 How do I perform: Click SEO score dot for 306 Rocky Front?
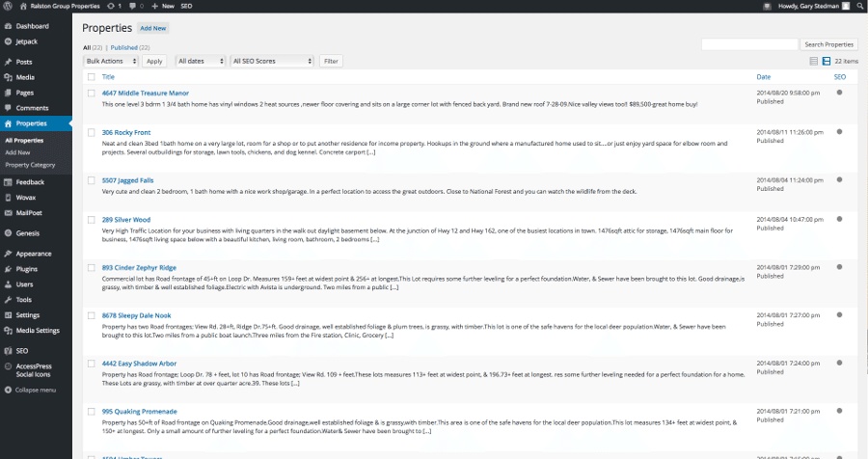(x=839, y=132)
